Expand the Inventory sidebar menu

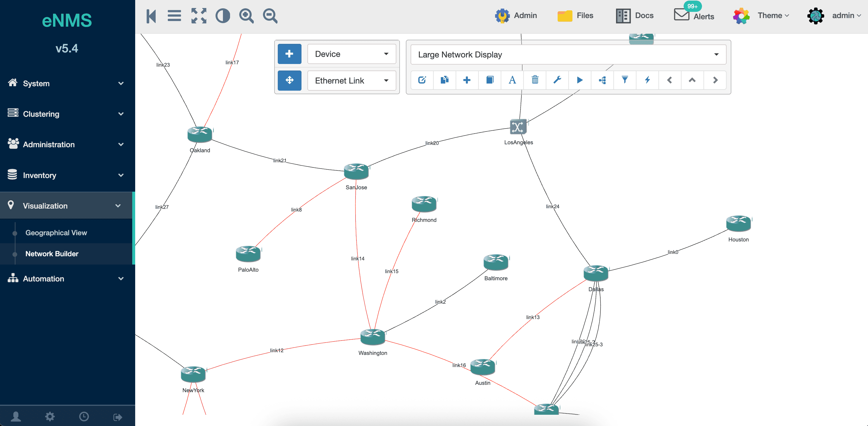[66, 175]
